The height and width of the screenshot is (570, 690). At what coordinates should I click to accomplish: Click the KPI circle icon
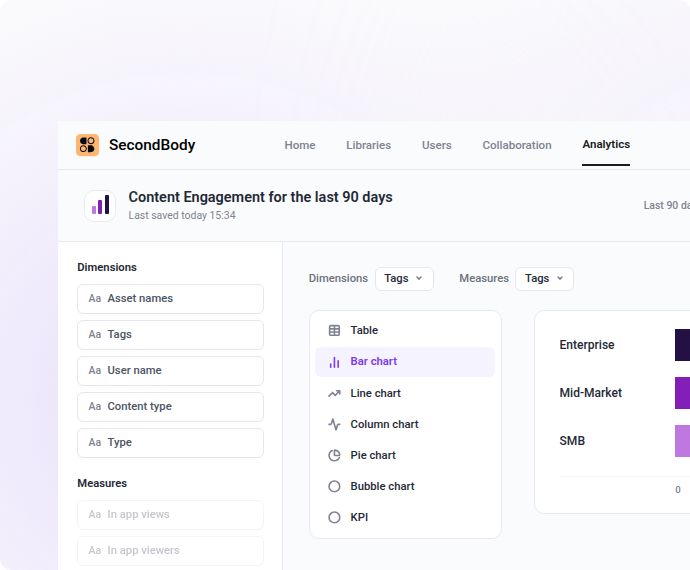(334, 517)
